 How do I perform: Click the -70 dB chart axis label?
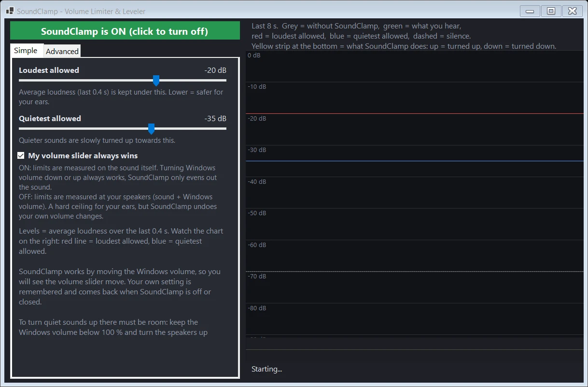click(257, 276)
